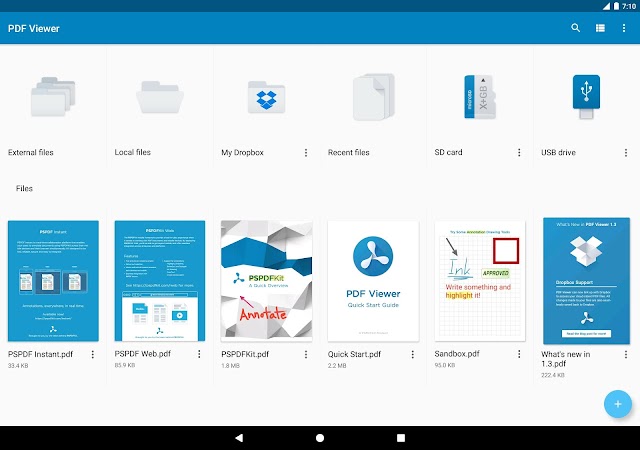The width and height of the screenshot is (640, 450).
Task: Open the USB drive icon
Action: click(586, 97)
